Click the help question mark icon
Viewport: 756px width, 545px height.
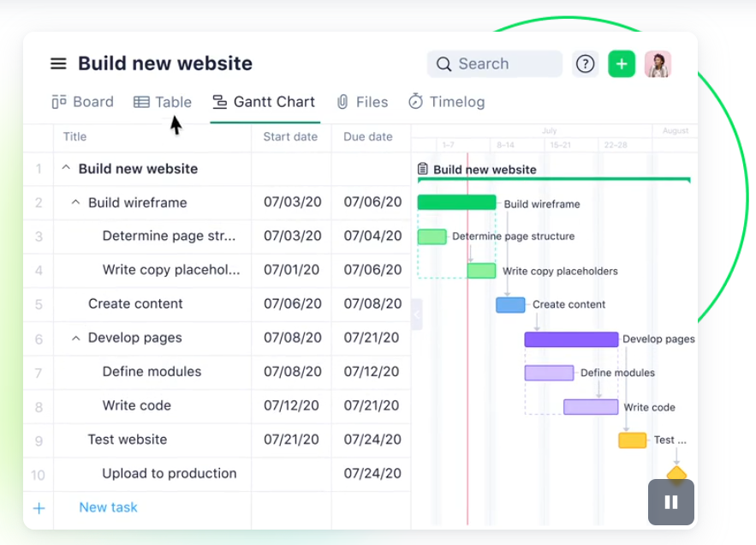tap(585, 64)
